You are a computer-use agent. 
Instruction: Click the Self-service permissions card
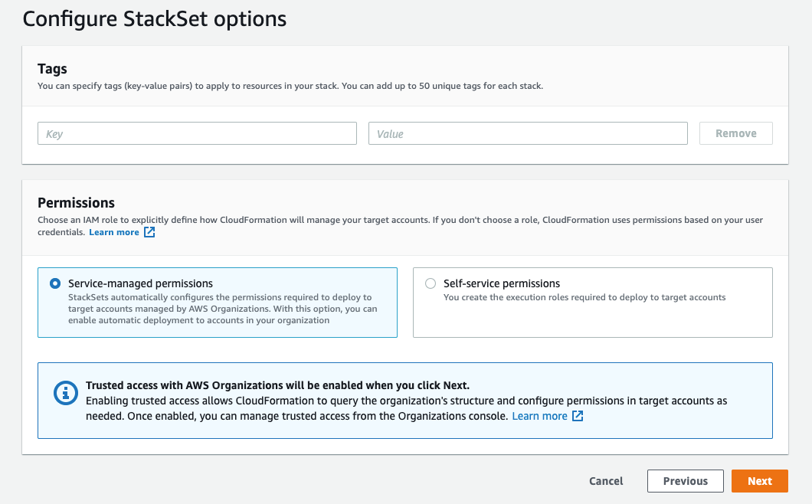click(x=592, y=302)
